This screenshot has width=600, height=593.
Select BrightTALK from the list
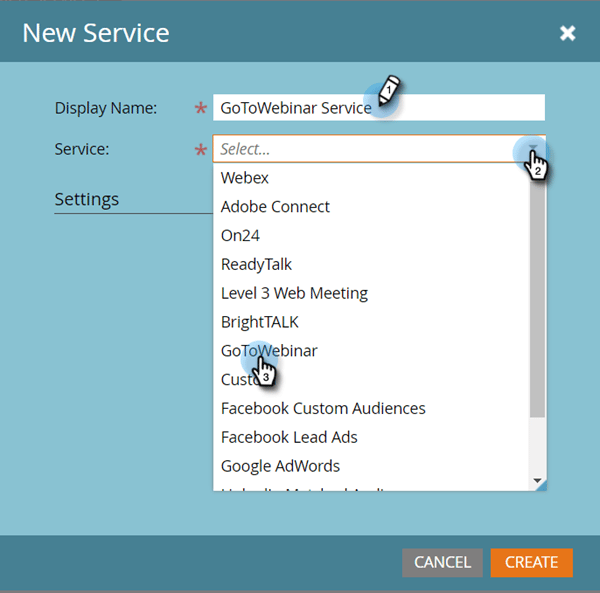click(x=371, y=322)
